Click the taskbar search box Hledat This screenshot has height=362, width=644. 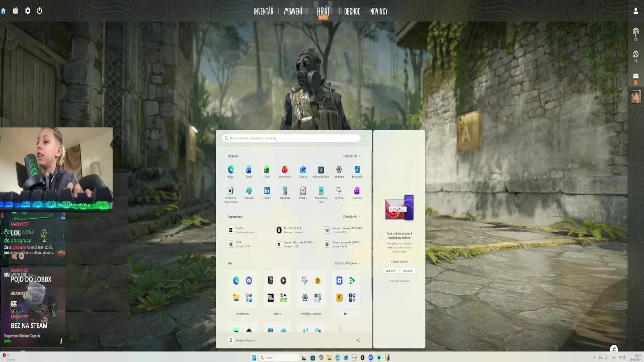[x=280, y=357]
